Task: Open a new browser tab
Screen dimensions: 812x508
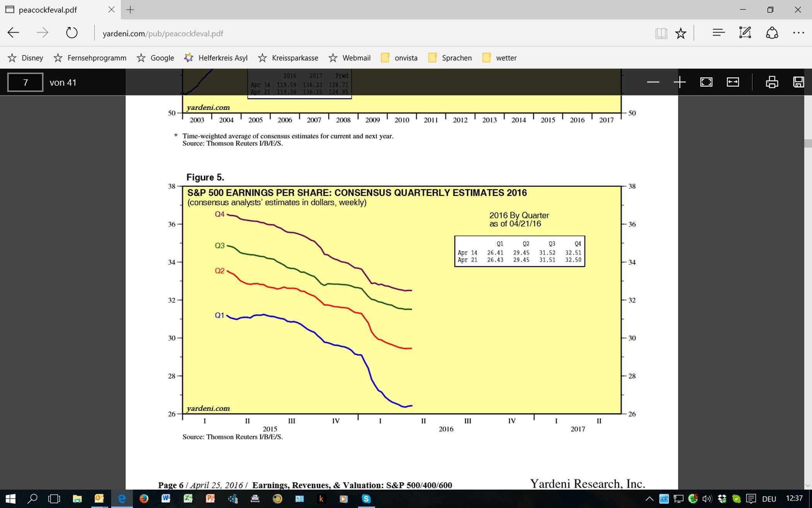Action: pos(130,10)
